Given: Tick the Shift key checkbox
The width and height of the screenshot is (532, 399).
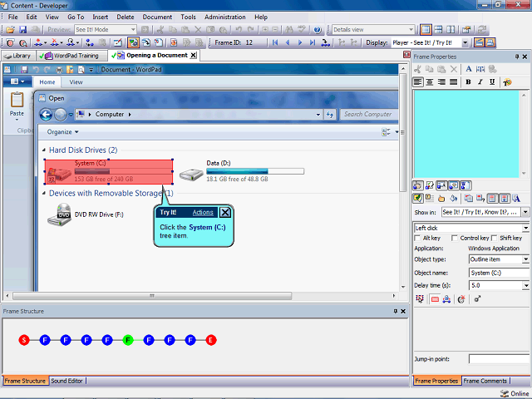Looking at the screenshot, I should pyautogui.click(x=495, y=239).
